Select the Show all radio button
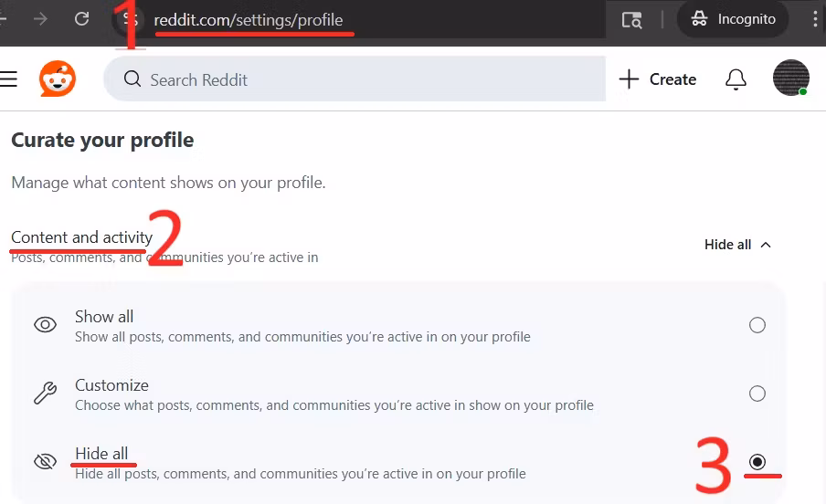This screenshot has height=504, width=826. pos(757,325)
